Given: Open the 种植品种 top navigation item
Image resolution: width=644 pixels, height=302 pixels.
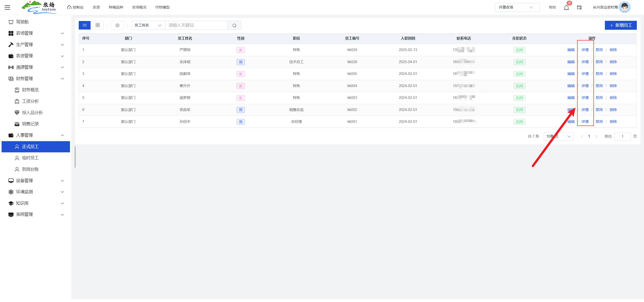Looking at the screenshot, I should [116, 7].
